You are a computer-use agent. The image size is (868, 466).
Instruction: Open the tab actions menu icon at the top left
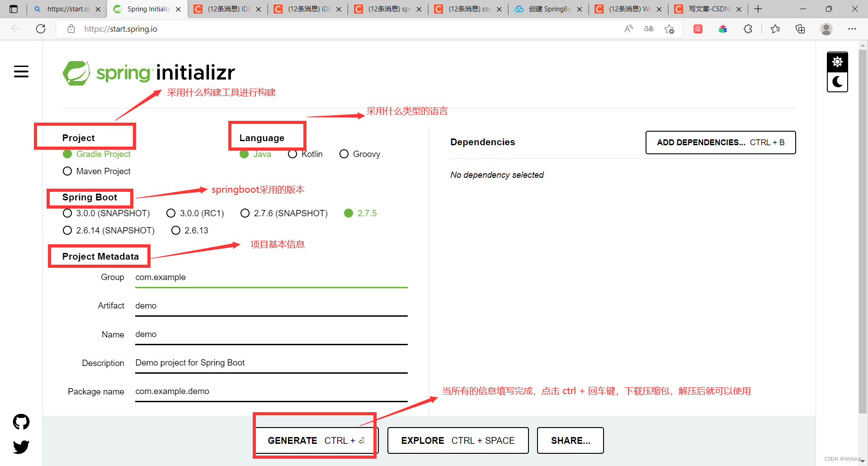point(14,9)
